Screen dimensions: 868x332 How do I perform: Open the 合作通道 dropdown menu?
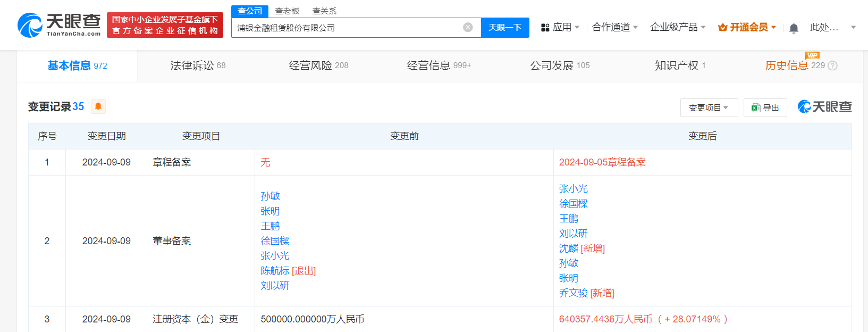[x=614, y=27]
